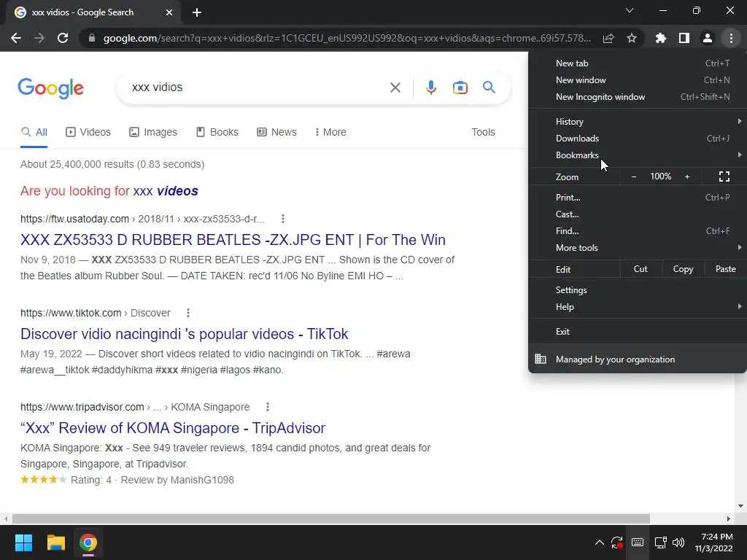Close the menu via three-dot Chrome button
The image size is (747, 560).
pyautogui.click(x=731, y=38)
